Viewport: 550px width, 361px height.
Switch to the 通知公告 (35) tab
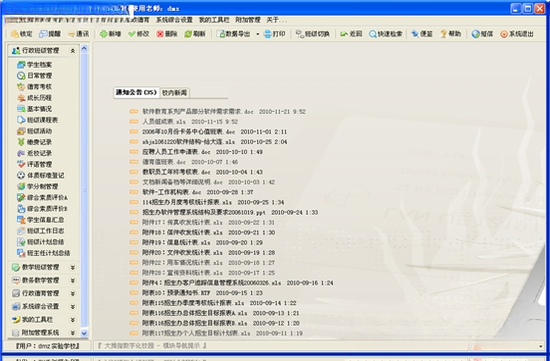tap(136, 92)
